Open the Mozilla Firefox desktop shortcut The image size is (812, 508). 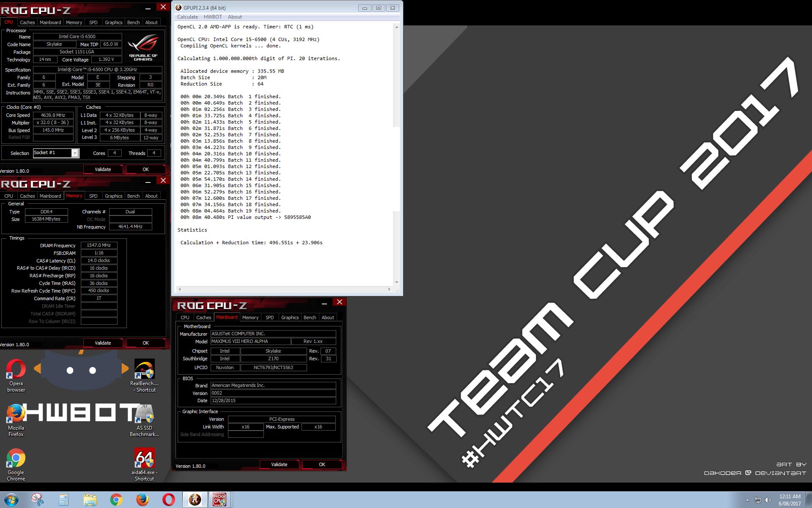16,420
